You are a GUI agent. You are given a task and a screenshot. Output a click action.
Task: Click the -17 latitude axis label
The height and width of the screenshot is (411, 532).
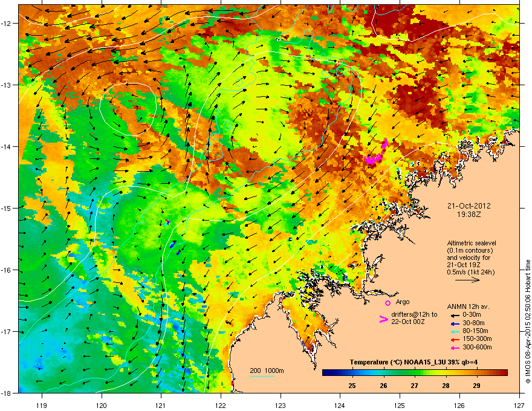[x=6, y=331]
